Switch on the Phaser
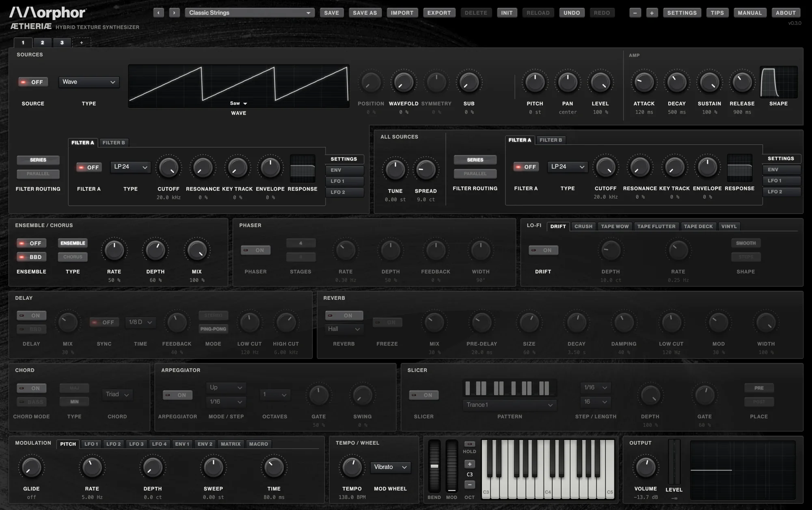The height and width of the screenshot is (510, 812). tap(255, 250)
